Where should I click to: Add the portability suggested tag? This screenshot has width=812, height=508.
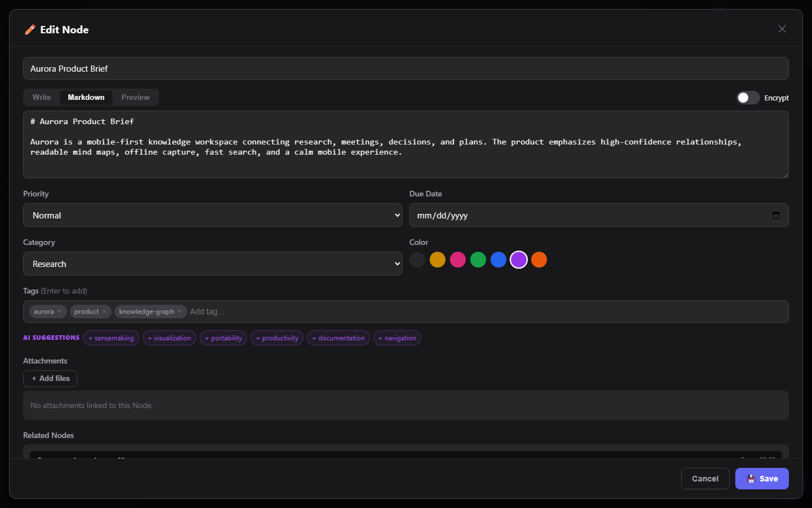click(x=223, y=338)
